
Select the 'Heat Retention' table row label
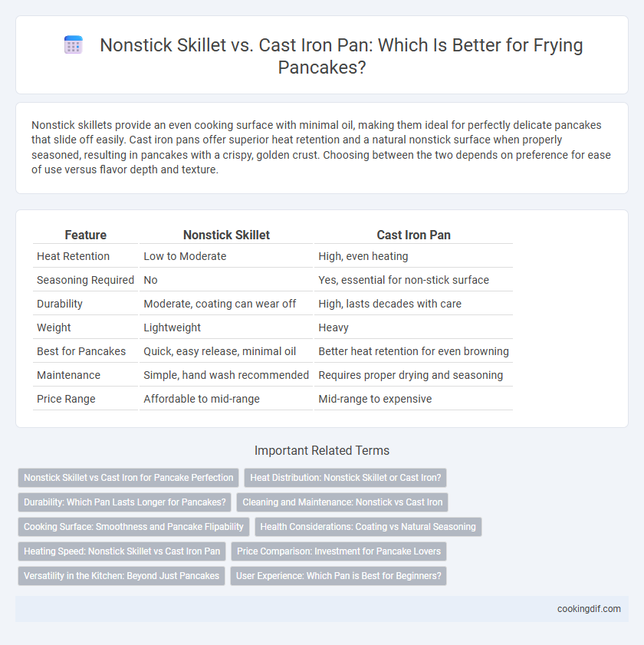pos(73,256)
